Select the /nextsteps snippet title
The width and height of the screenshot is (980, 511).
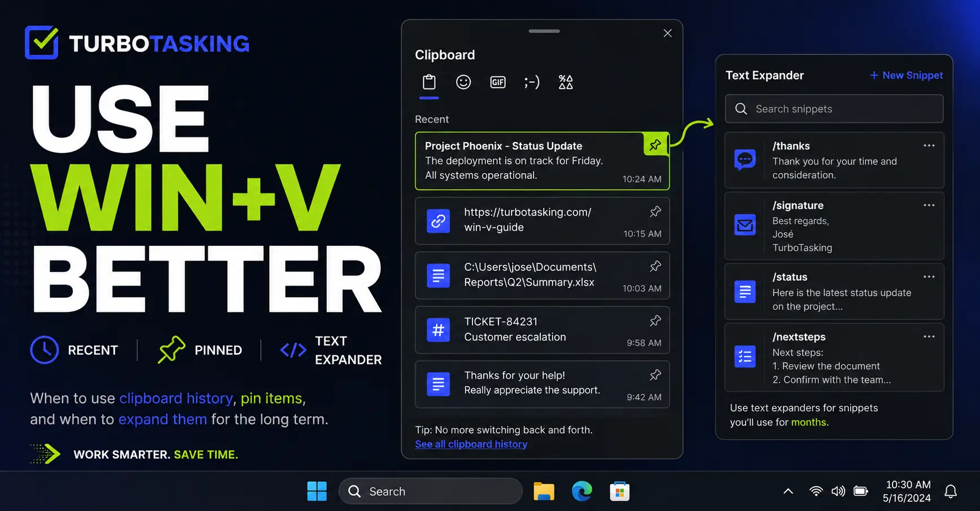799,337
